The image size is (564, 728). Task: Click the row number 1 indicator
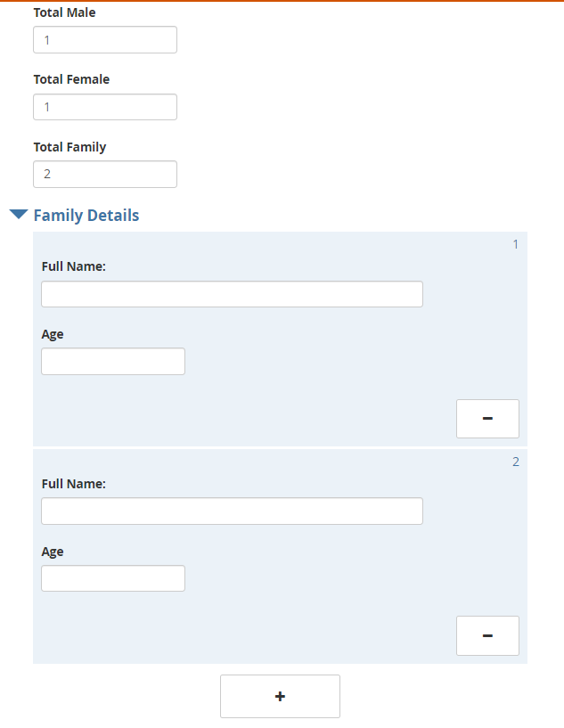pyautogui.click(x=515, y=244)
